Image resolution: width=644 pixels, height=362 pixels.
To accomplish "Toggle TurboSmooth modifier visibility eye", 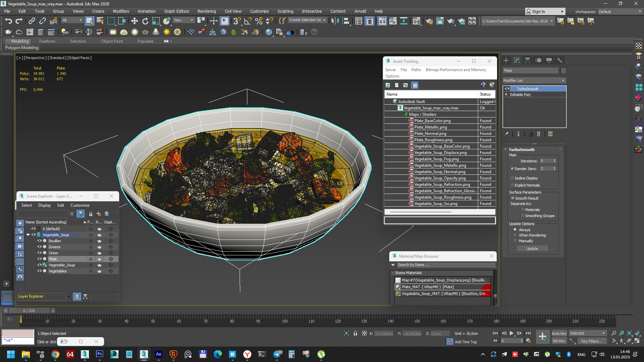I will click(x=507, y=89).
